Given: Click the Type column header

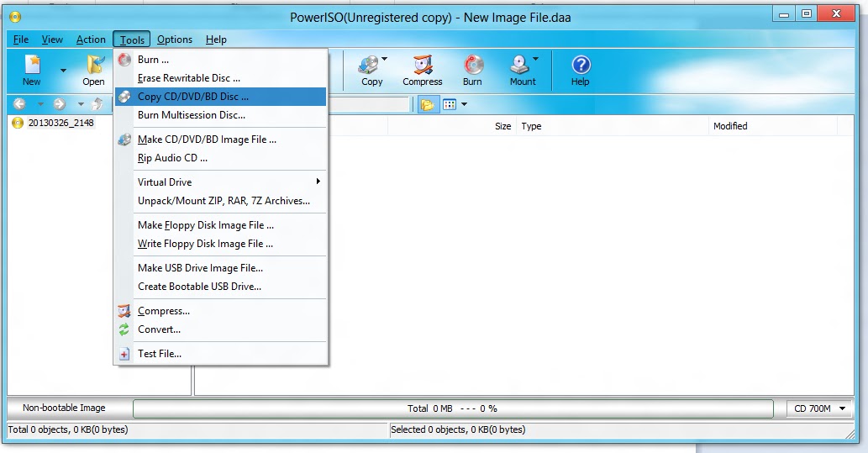Looking at the screenshot, I should (x=613, y=126).
